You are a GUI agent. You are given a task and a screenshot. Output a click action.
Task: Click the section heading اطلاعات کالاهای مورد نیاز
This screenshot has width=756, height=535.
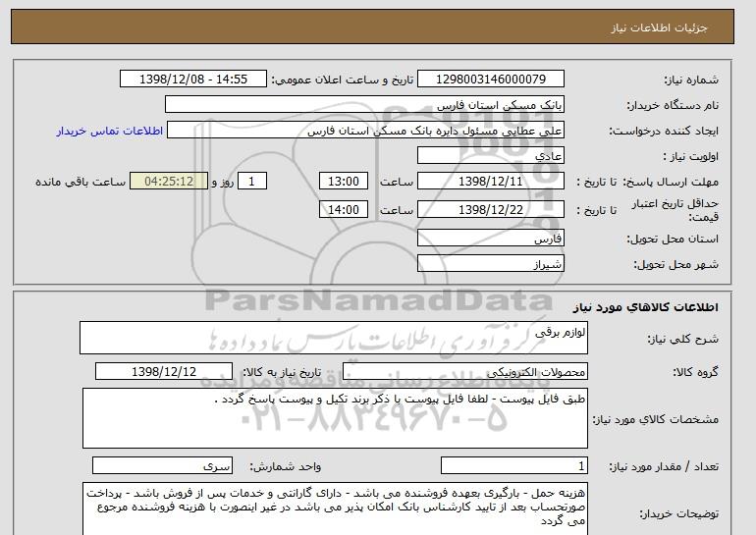tap(645, 307)
